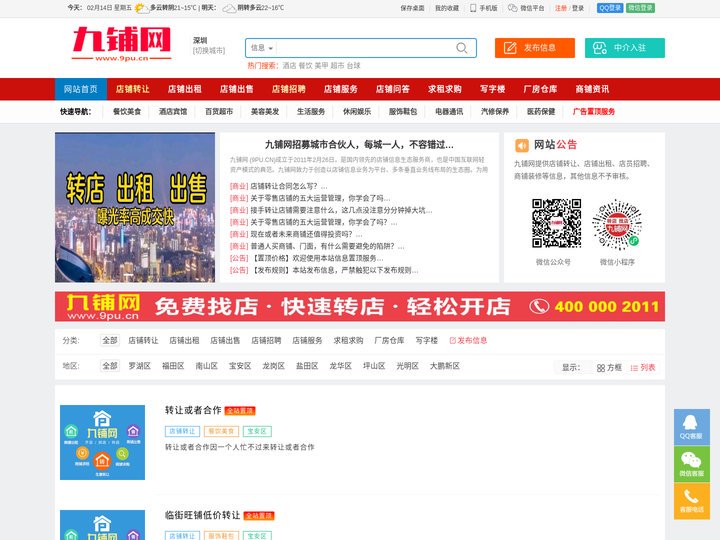Click the 转店 出租 出售 city banner
720x540 pixels.
click(135, 208)
